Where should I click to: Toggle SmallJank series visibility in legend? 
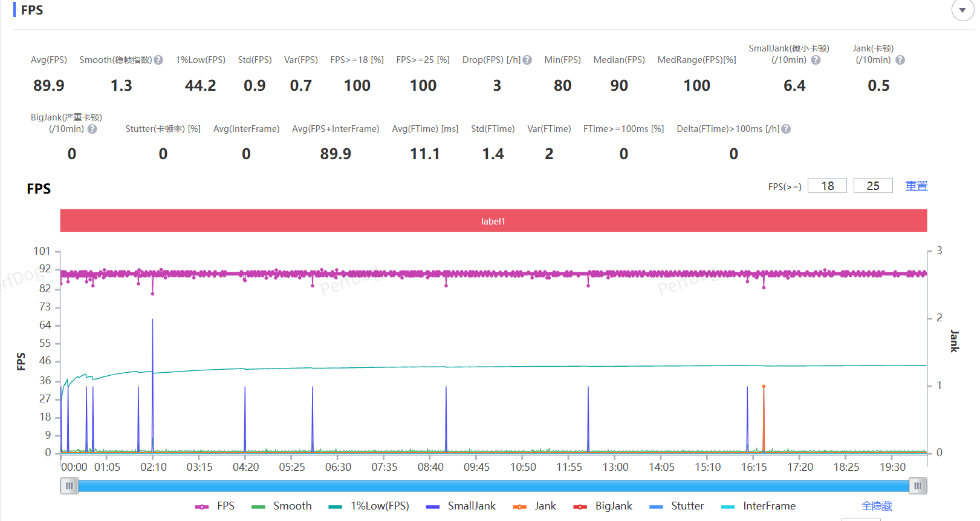click(461, 506)
